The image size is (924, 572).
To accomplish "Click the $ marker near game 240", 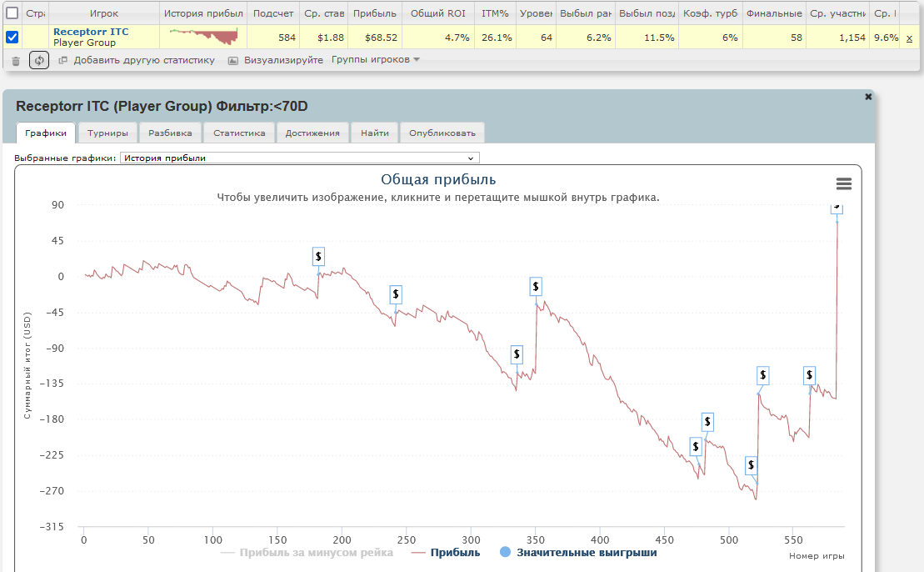I will coord(396,294).
